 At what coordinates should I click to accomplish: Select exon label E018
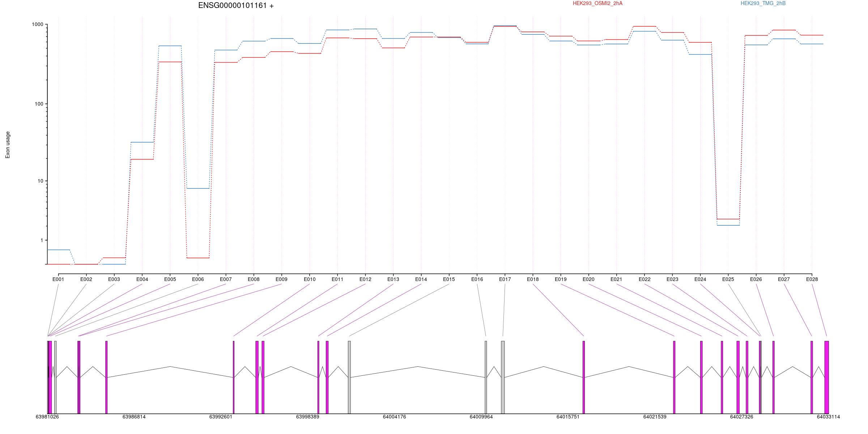533,279
